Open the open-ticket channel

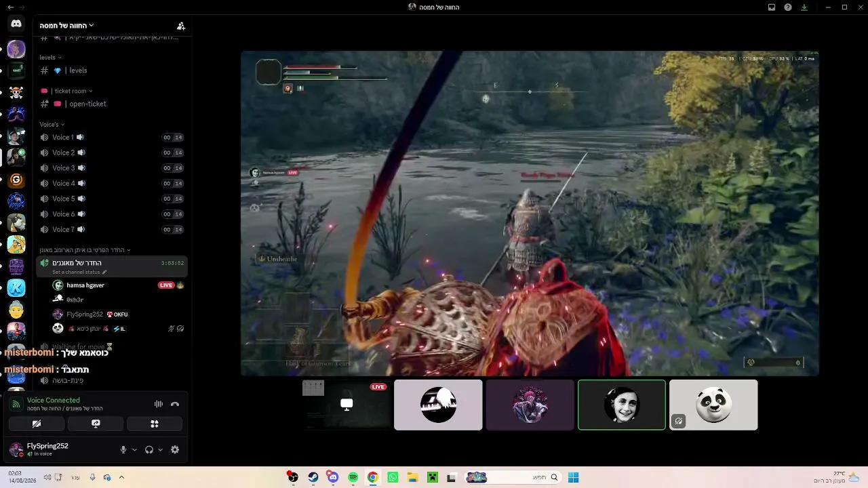(112, 104)
